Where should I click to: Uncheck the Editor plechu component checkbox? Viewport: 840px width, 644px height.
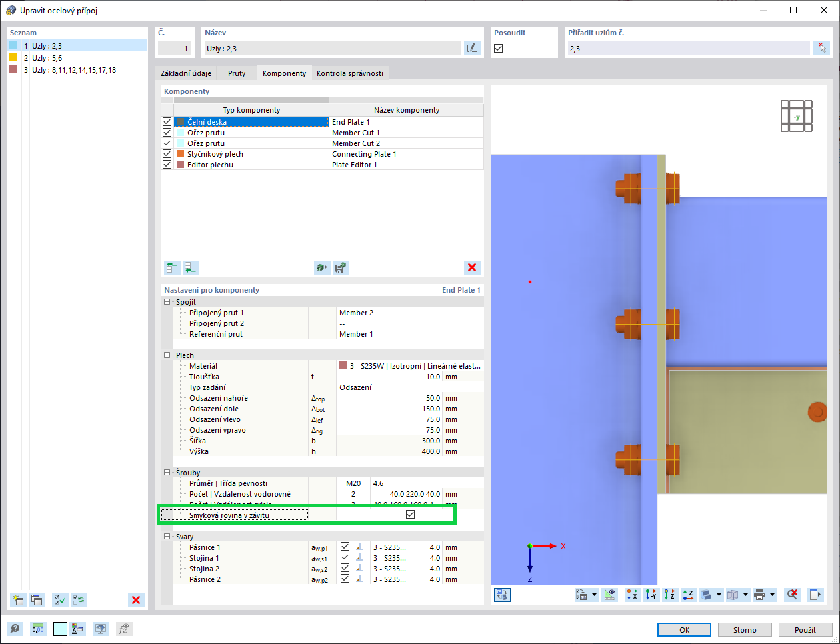167,165
